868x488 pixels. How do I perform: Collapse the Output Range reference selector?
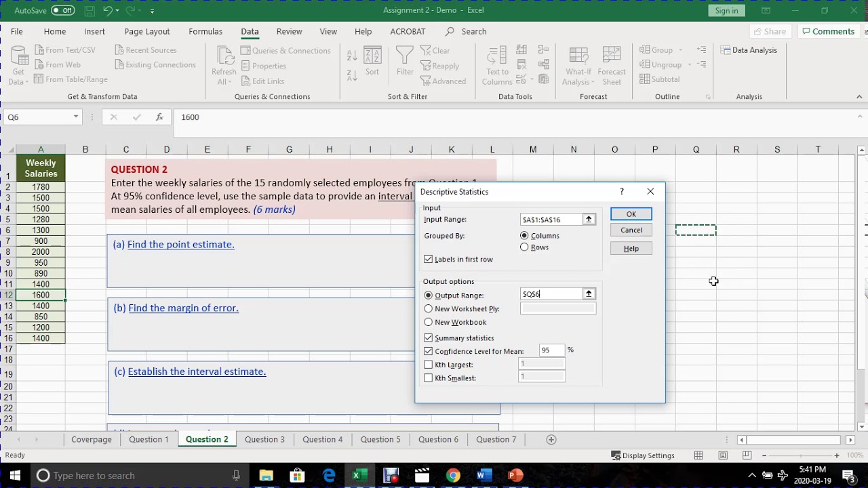(x=589, y=293)
